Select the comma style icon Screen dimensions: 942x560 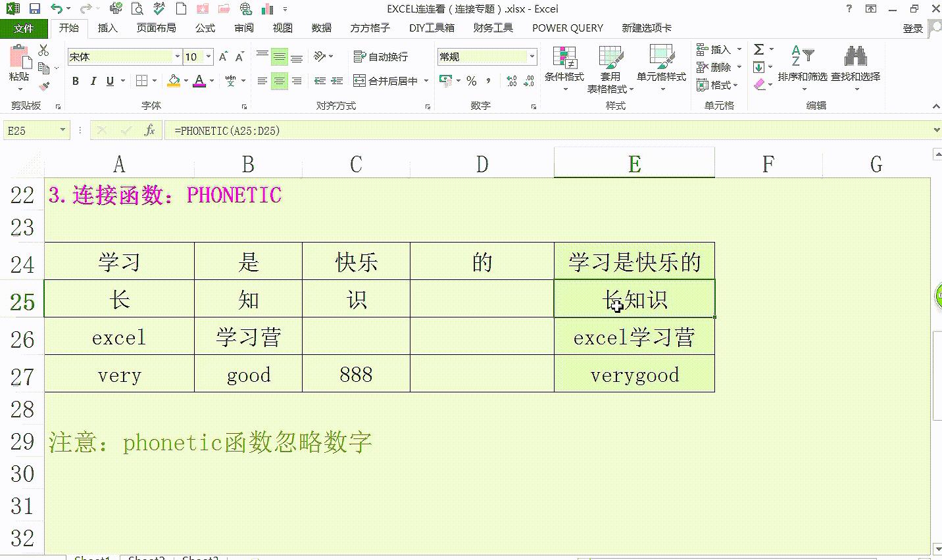(488, 81)
